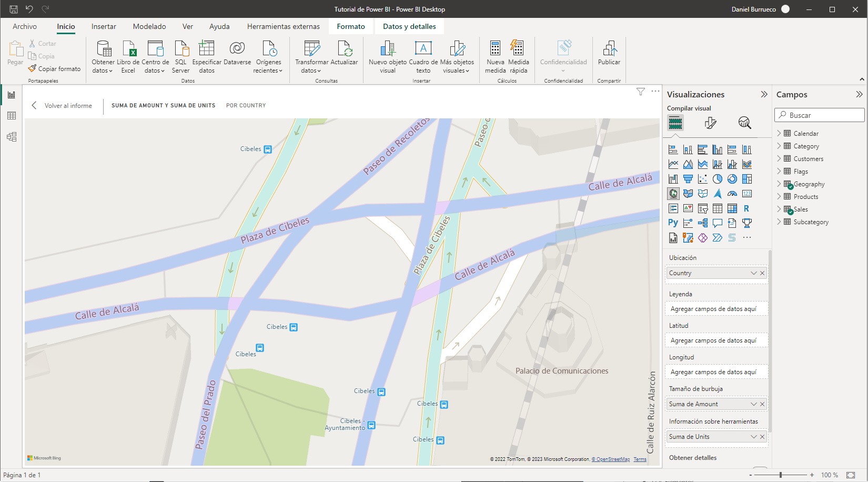Viewport: 868px width, 482px height.
Task: Select the gauge visualization icon
Action: 732,194
